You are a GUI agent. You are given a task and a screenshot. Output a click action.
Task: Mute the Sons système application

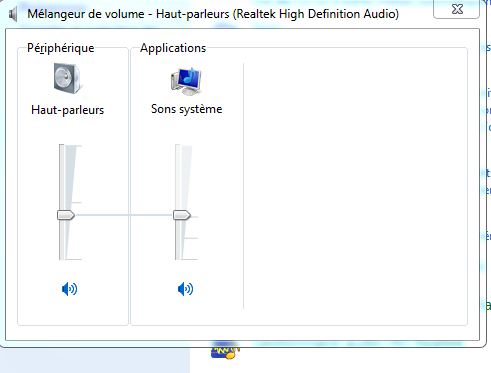point(185,289)
